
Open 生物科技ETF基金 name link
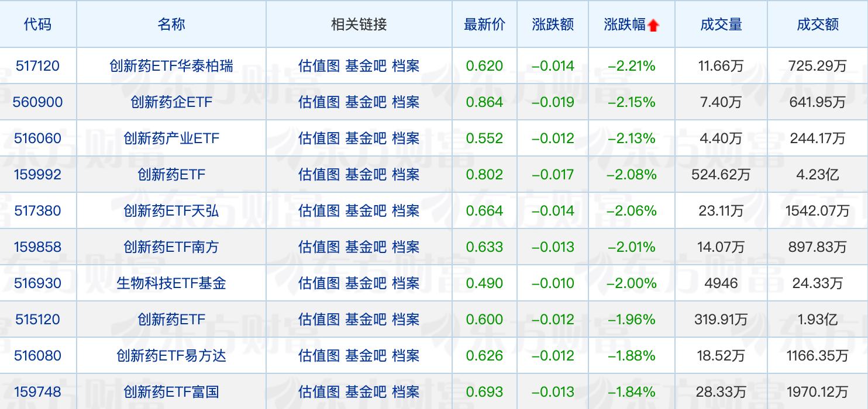pyautogui.click(x=171, y=283)
